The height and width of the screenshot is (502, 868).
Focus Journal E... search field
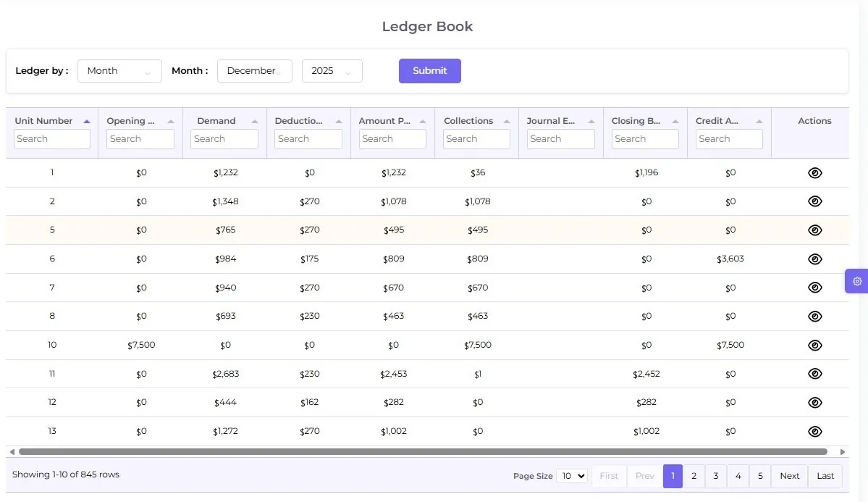[x=561, y=139]
